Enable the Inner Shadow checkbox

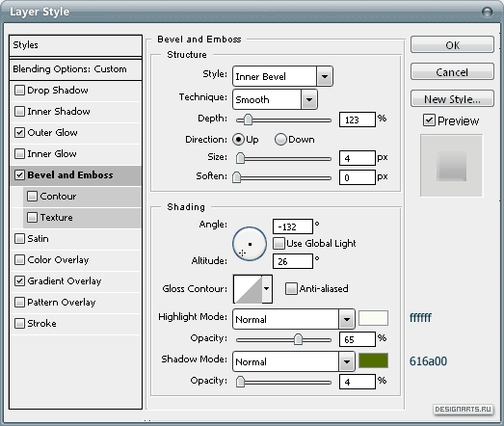click(19, 111)
